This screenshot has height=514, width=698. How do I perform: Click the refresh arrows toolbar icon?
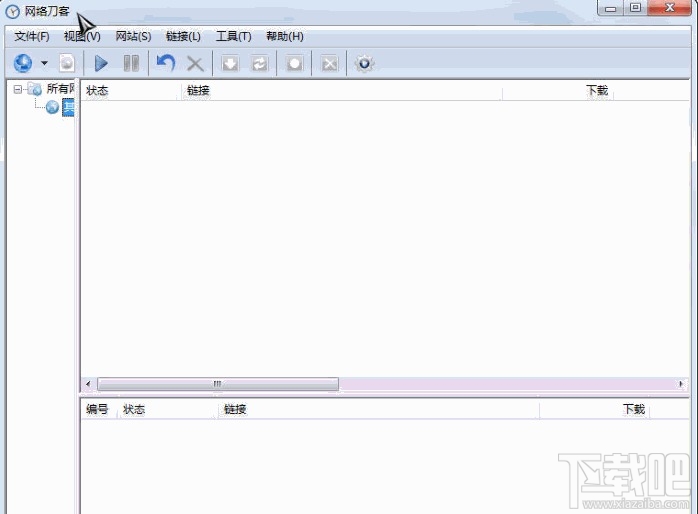click(x=260, y=64)
